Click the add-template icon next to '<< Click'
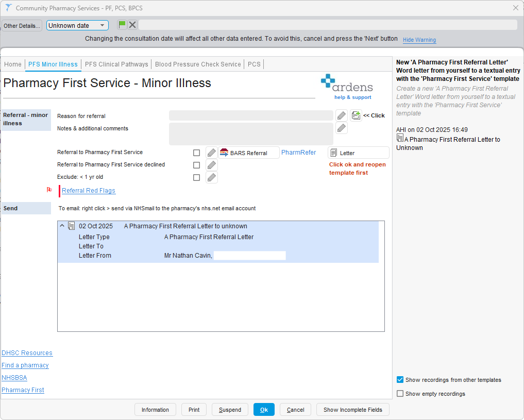 pos(356,115)
